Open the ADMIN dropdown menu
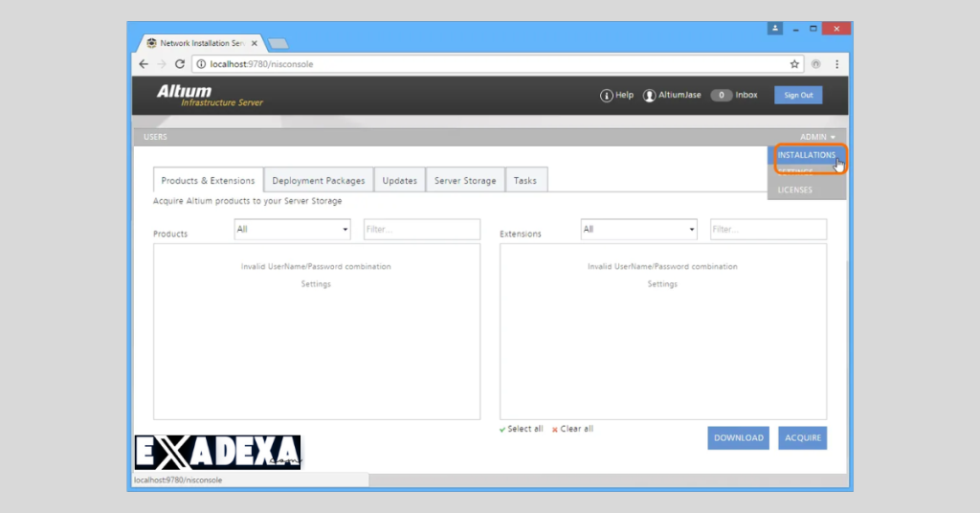Image resolution: width=980 pixels, height=513 pixels. [817, 137]
